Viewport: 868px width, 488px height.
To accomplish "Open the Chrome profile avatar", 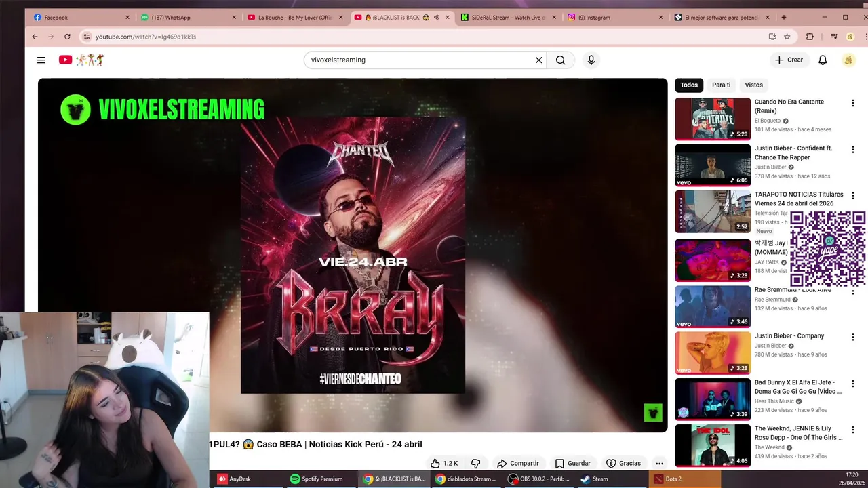I will (850, 37).
